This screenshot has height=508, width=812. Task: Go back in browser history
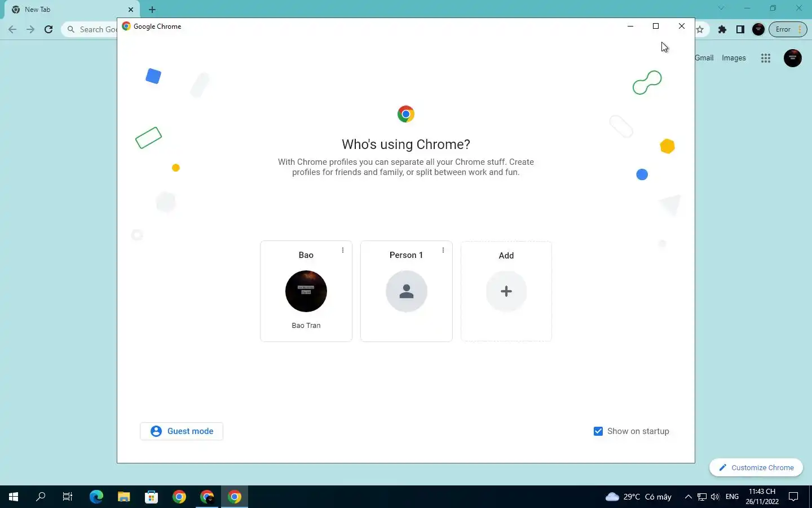click(x=12, y=29)
